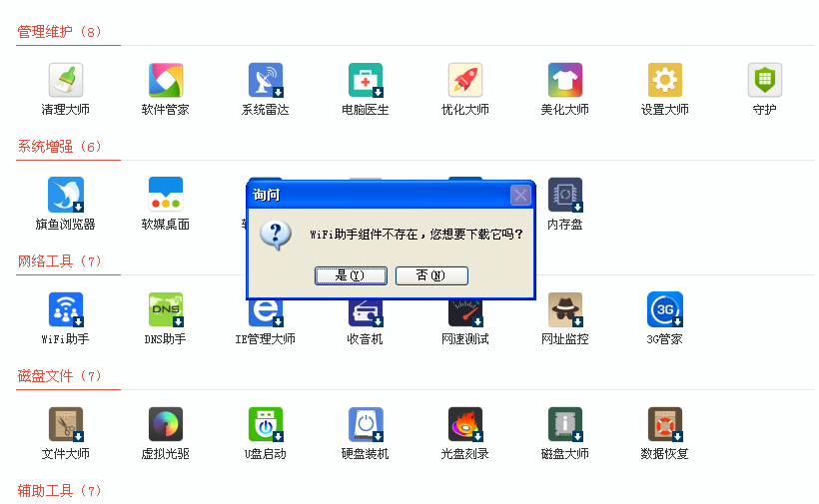Viewport: 819px width, 504px height.
Task: Select the 系统增强 (6) category heading
Action: pos(59,147)
